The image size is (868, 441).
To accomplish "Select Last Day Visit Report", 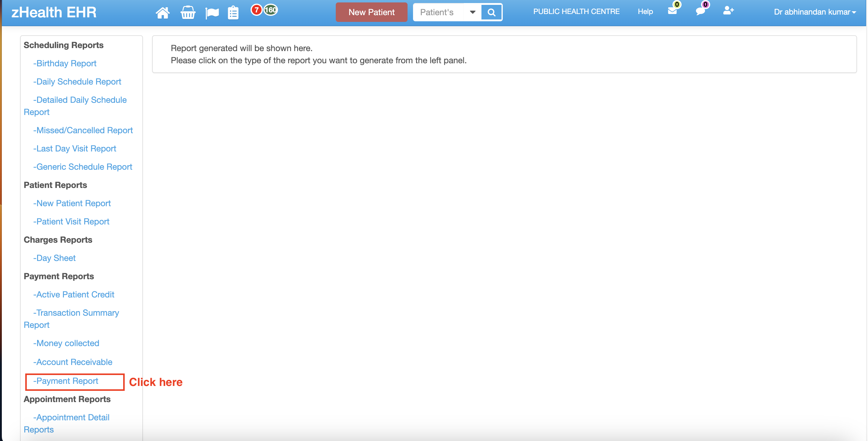I will (75, 149).
